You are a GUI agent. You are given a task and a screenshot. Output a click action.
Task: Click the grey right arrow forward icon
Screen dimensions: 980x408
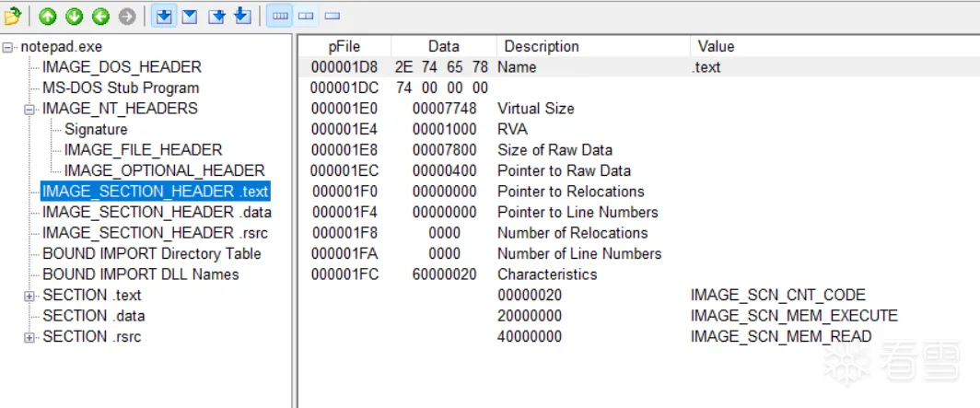(127, 16)
